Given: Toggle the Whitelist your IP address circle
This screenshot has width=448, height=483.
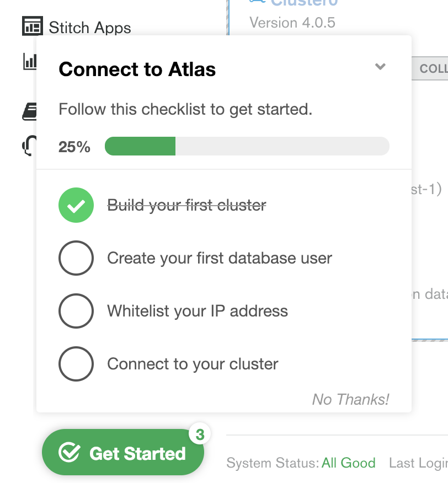Looking at the screenshot, I should tap(76, 311).
